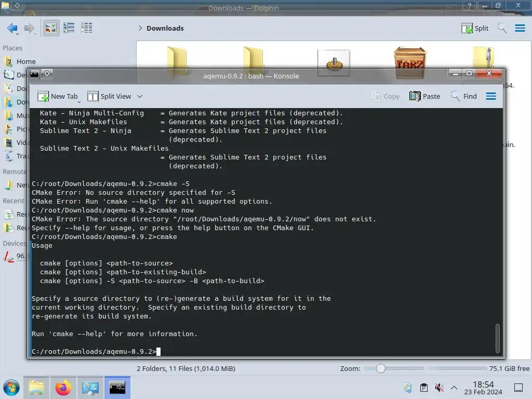The width and height of the screenshot is (532, 399).
Task: Go back in Dolphin navigation
Action: pos(12,28)
